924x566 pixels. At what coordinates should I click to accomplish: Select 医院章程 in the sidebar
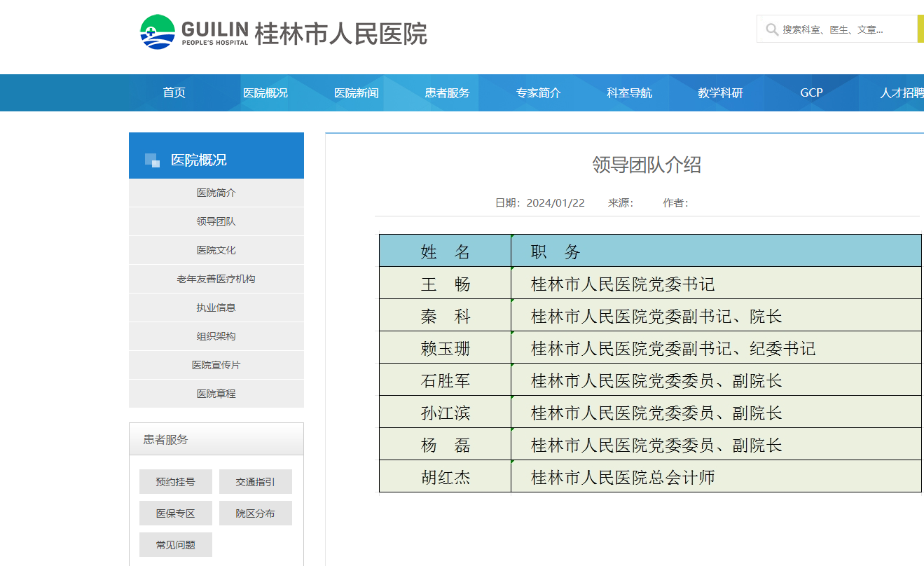[x=216, y=394]
